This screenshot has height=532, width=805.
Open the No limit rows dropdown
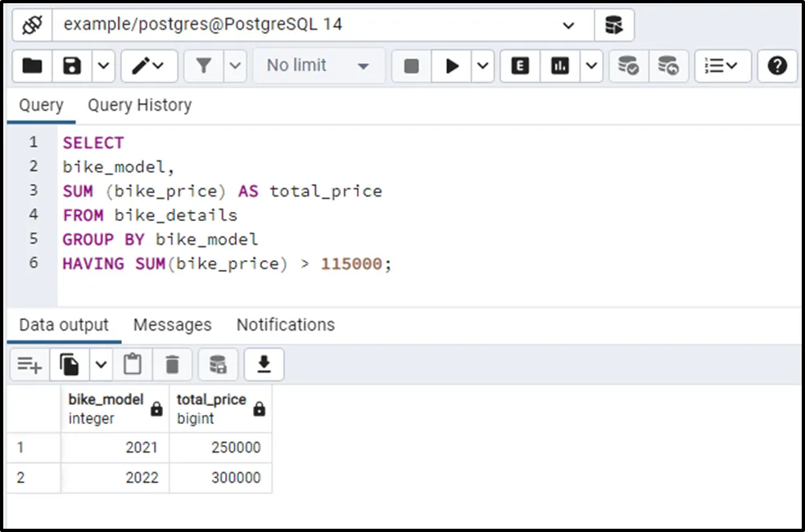tap(319, 66)
